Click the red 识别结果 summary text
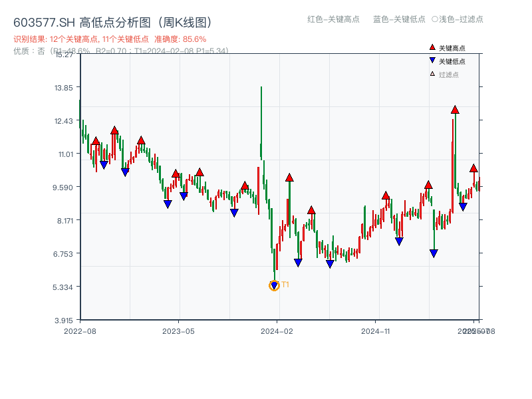Image resolution: width=532 pixels, height=399 pixels. tap(110, 39)
